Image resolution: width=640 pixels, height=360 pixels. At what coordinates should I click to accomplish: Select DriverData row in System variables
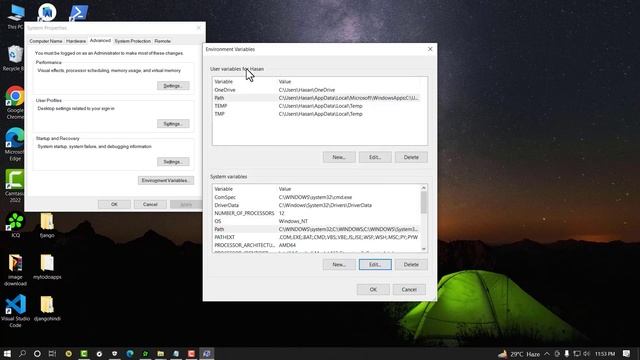click(x=316, y=205)
